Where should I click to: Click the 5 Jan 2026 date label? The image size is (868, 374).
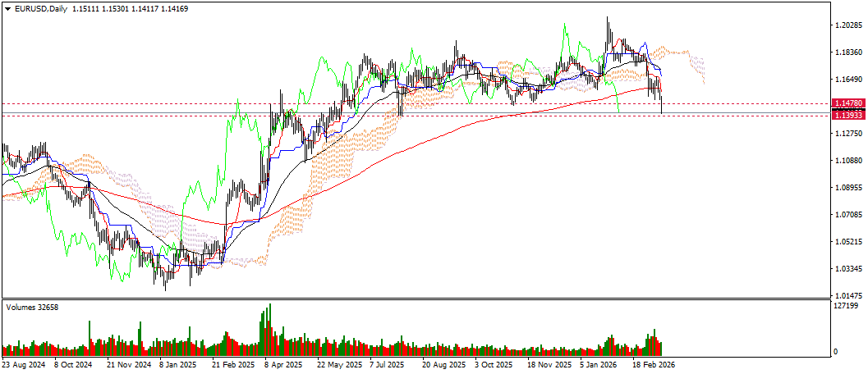click(x=599, y=366)
